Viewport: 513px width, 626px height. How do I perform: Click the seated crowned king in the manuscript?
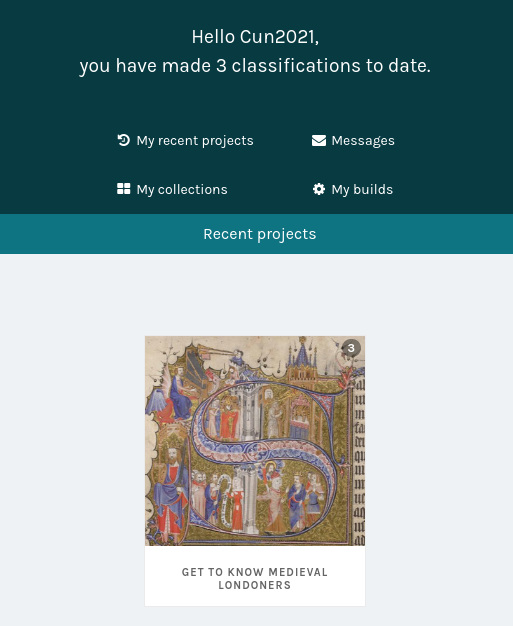tap(171, 493)
